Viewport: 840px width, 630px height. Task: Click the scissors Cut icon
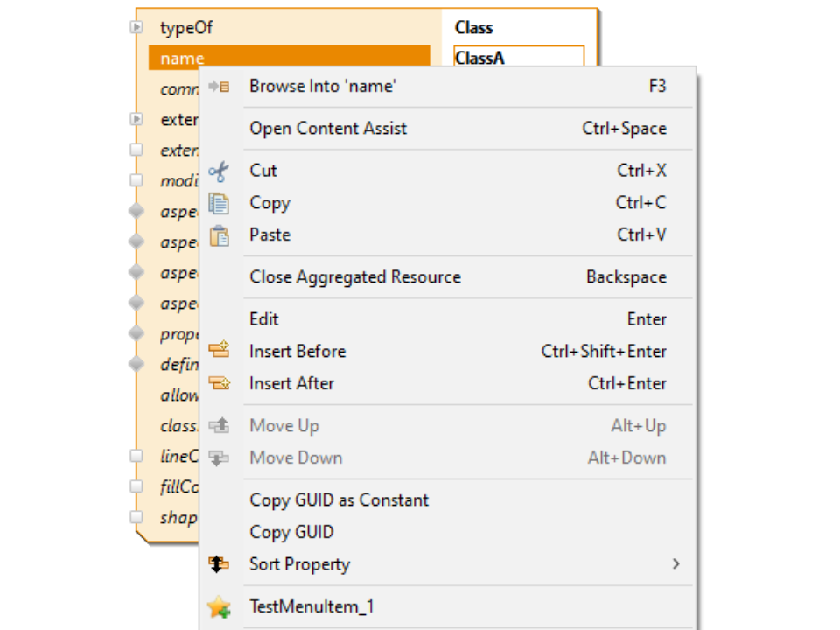coord(219,171)
